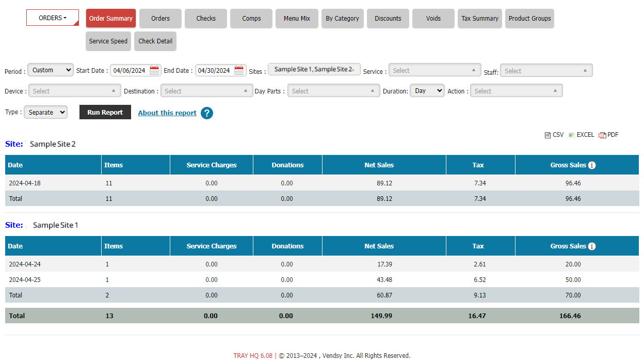Click Gross Sales info icon for Sample Site 1
The width and height of the screenshot is (644, 362).
[592, 246]
